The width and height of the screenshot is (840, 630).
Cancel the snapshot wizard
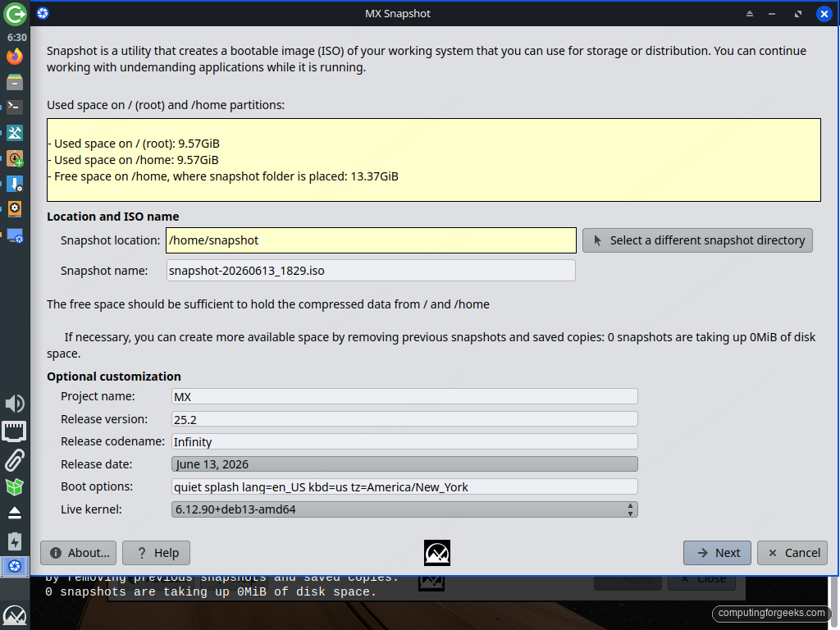click(x=792, y=553)
